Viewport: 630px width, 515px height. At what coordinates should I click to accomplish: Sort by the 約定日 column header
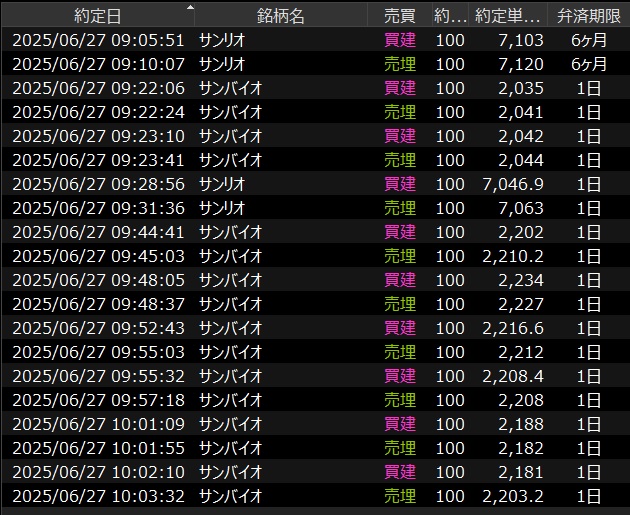[x=98, y=16]
